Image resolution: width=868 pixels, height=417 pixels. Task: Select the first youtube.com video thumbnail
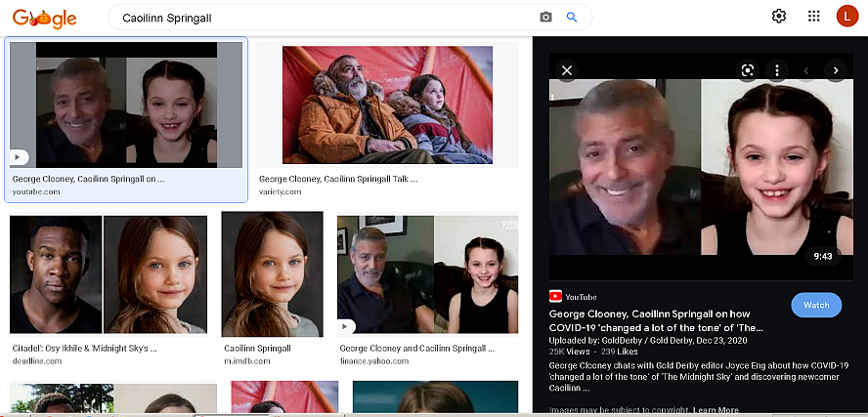pyautogui.click(x=126, y=105)
